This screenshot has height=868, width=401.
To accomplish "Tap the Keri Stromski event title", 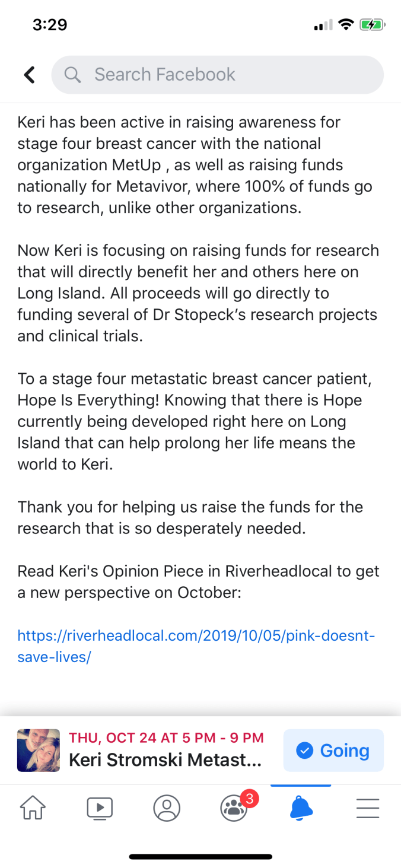I will (165, 760).
